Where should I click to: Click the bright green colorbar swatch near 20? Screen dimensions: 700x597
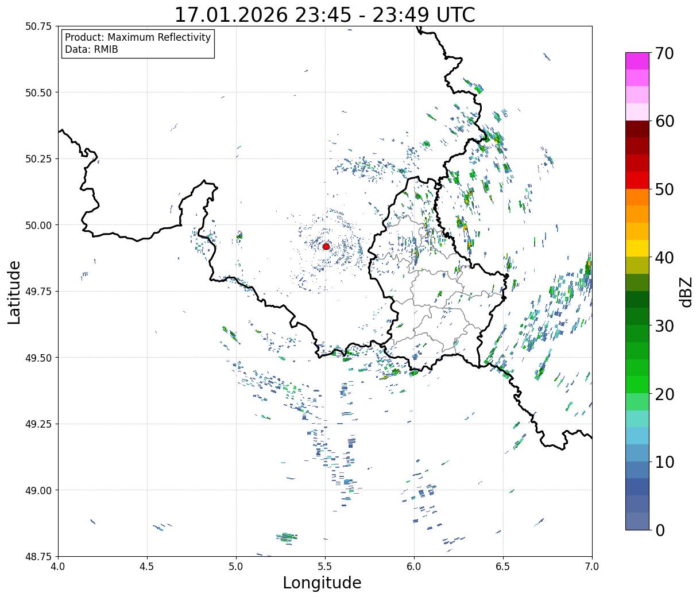point(637,385)
